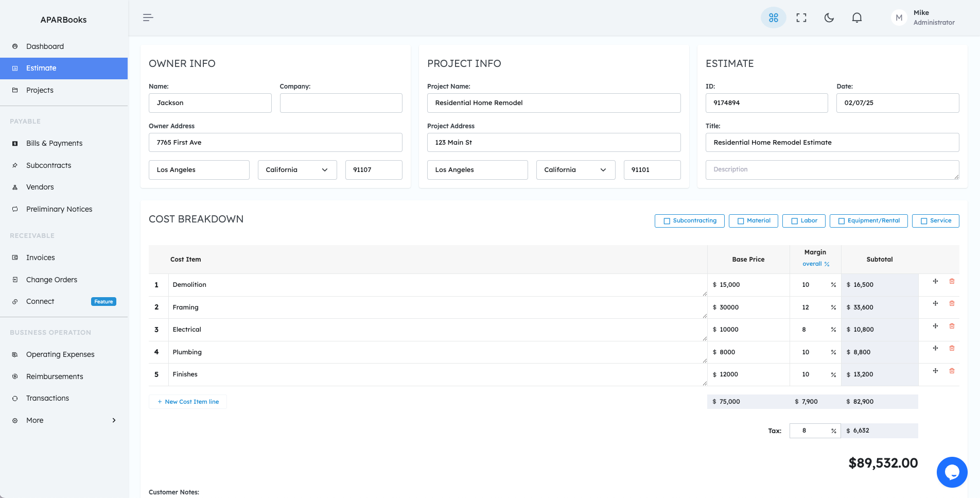Open Bills & Payments
Image resolution: width=980 pixels, height=498 pixels.
(x=54, y=143)
